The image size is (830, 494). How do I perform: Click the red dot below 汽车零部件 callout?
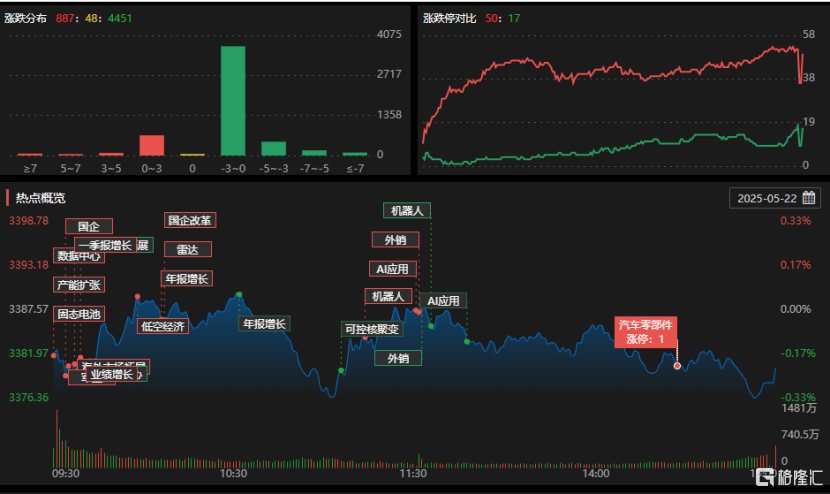click(x=677, y=366)
